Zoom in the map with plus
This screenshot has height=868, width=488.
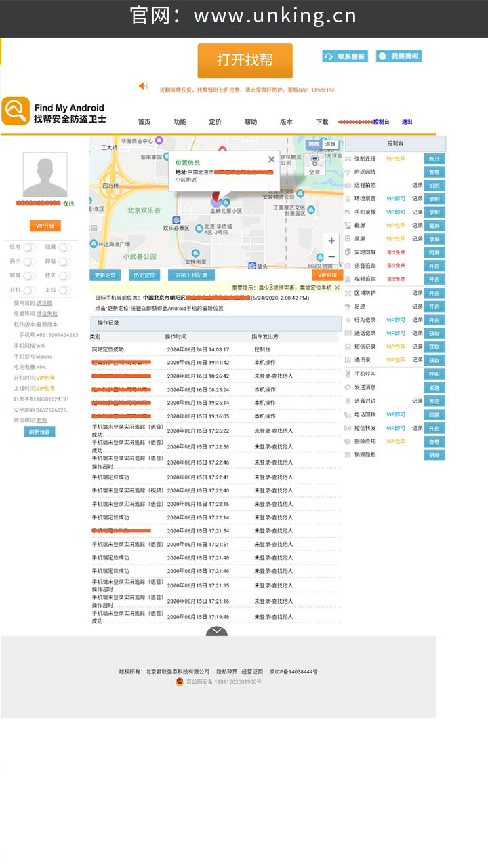pos(331,241)
